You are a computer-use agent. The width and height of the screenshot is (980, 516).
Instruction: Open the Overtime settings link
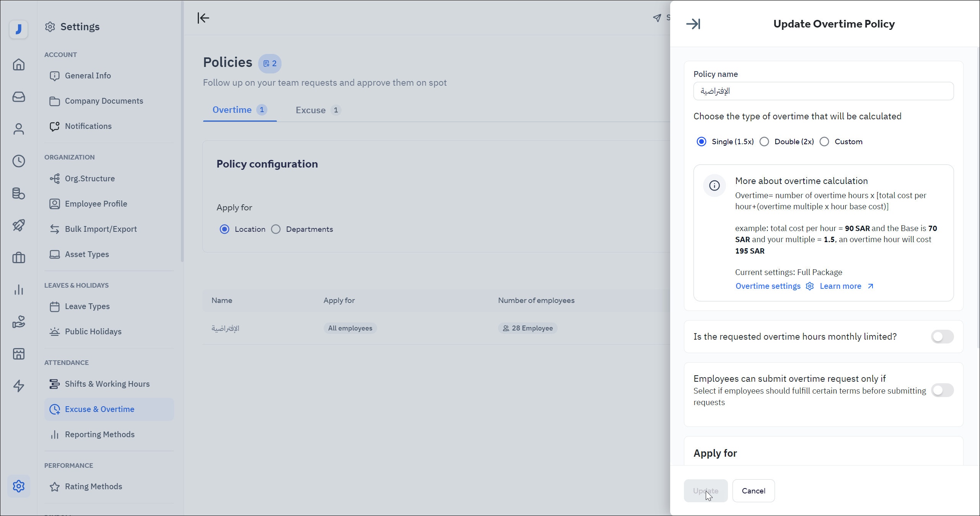click(x=768, y=286)
